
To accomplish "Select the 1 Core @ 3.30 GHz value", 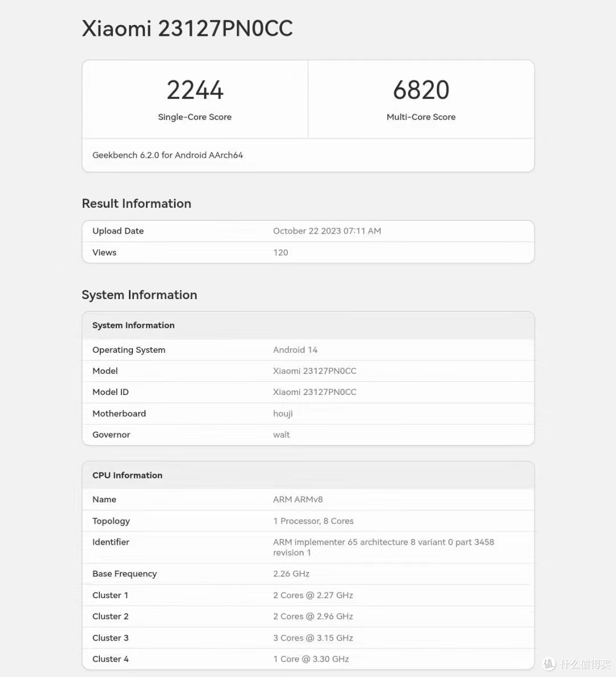I will (x=311, y=659).
